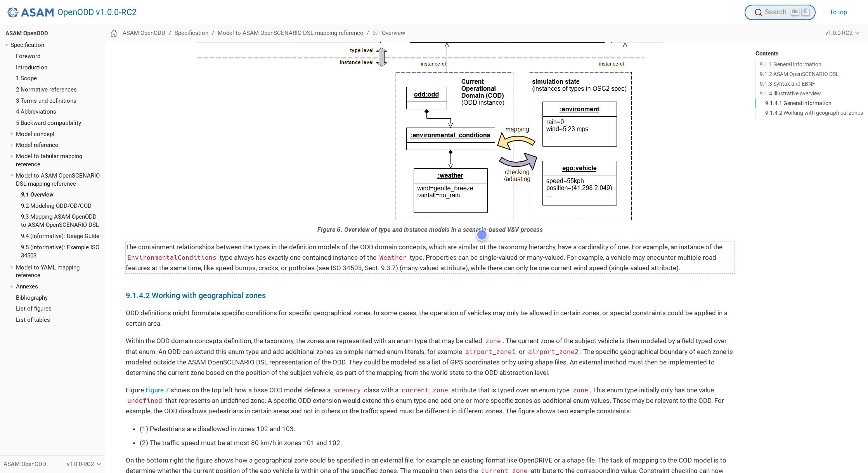Open List of tables

pos(33,320)
